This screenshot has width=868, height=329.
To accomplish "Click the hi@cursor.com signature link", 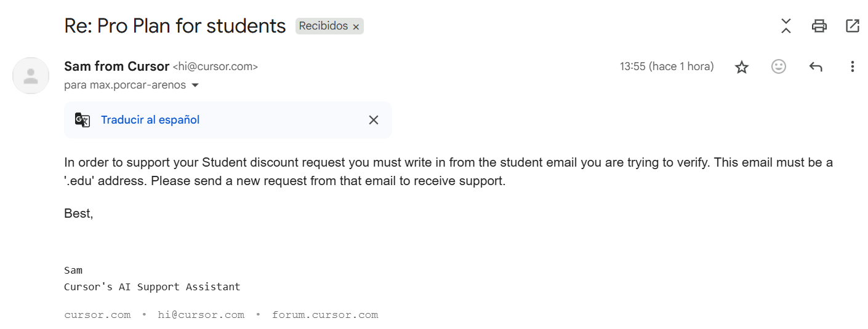I will (201, 315).
